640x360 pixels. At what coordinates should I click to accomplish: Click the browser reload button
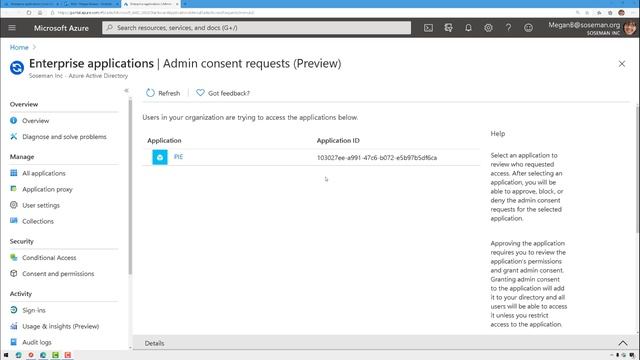pos(29,13)
